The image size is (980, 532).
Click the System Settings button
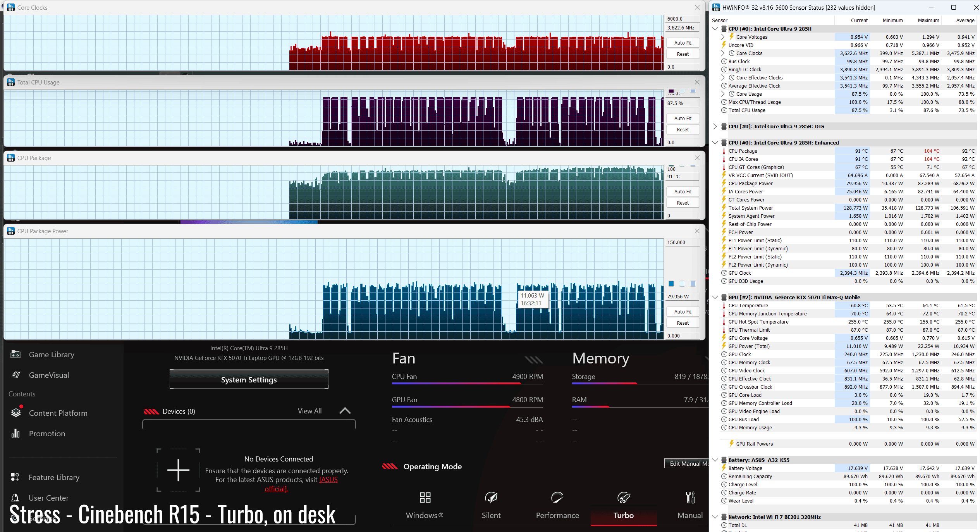pos(249,379)
